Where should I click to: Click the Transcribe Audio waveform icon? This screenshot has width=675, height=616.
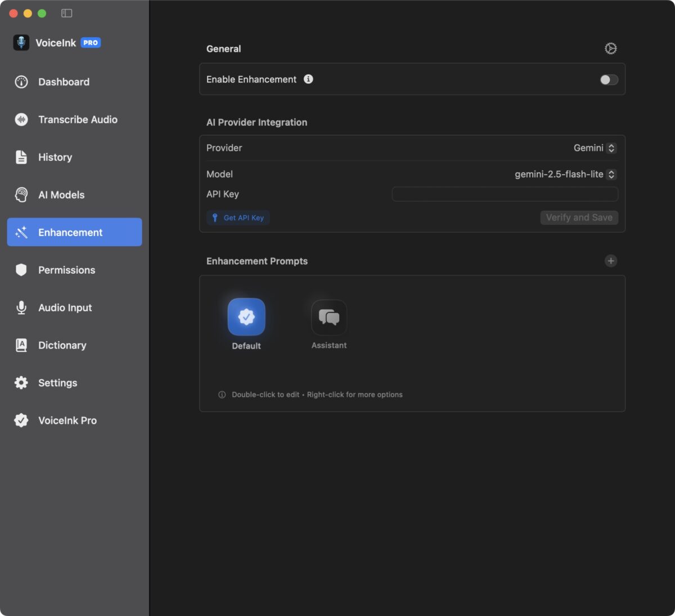(x=21, y=120)
